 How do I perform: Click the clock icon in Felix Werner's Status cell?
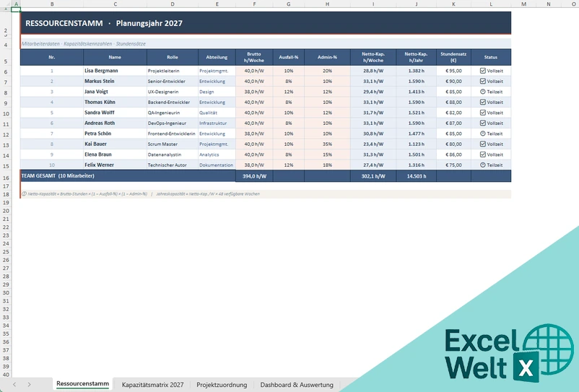483,165
